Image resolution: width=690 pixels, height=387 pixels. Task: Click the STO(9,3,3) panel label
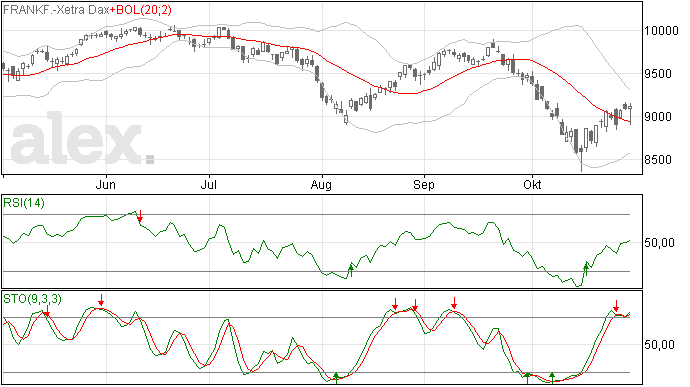(x=33, y=299)
